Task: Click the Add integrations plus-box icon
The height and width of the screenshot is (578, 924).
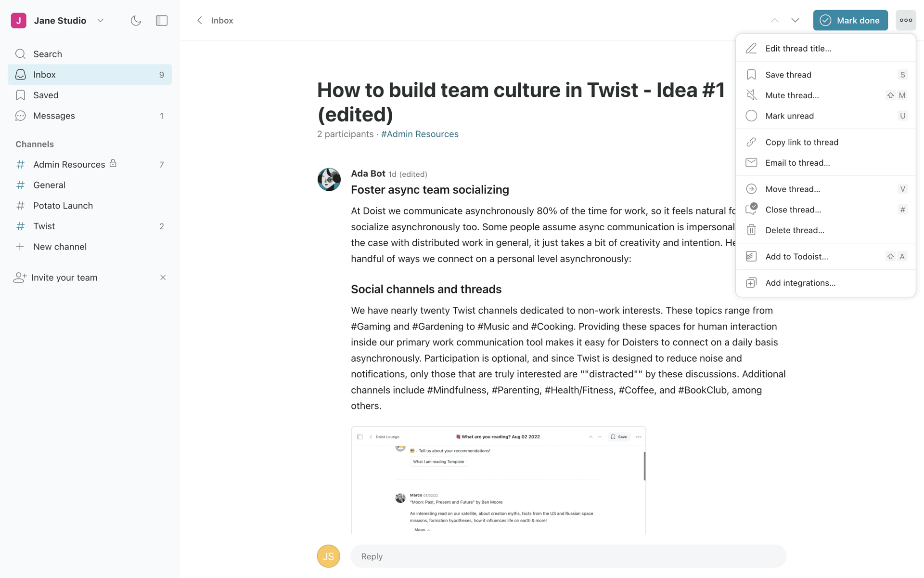Action: [x=751, y=283]
